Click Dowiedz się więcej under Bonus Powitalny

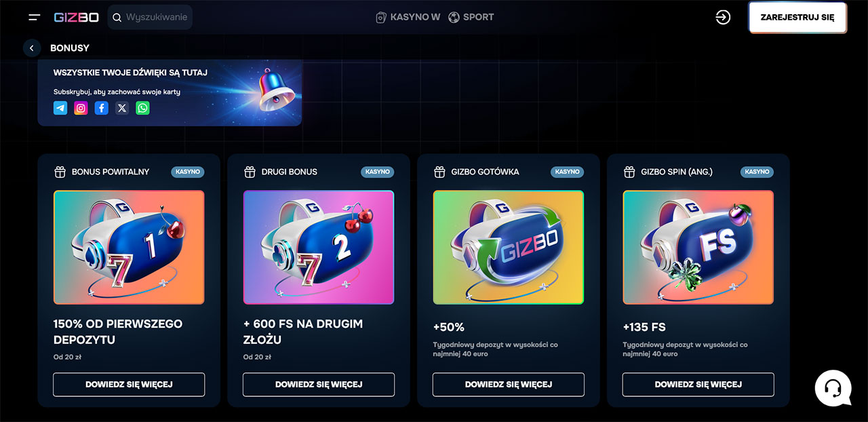(129, 384)
